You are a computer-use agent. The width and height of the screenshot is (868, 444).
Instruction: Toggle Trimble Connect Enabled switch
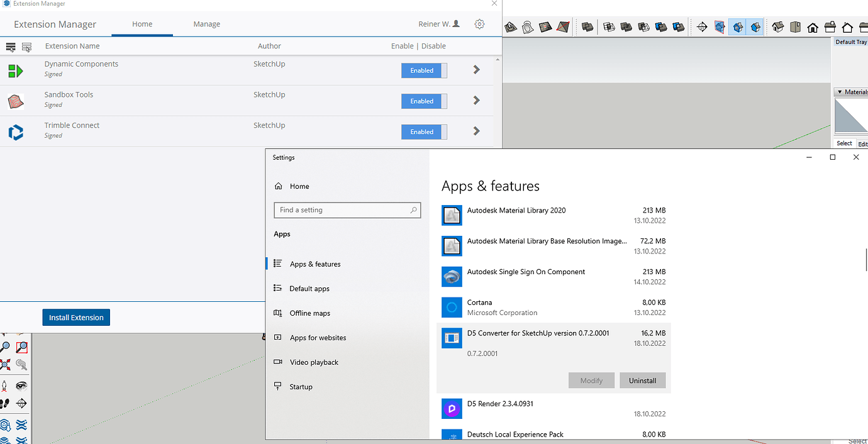(424, 132)
